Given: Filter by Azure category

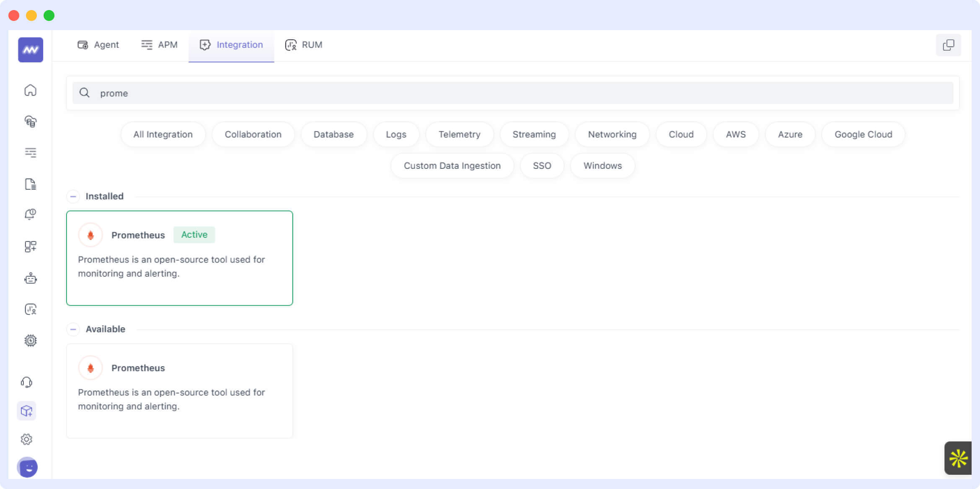Looking at the screenshot, I should click(x=790, y=134).
